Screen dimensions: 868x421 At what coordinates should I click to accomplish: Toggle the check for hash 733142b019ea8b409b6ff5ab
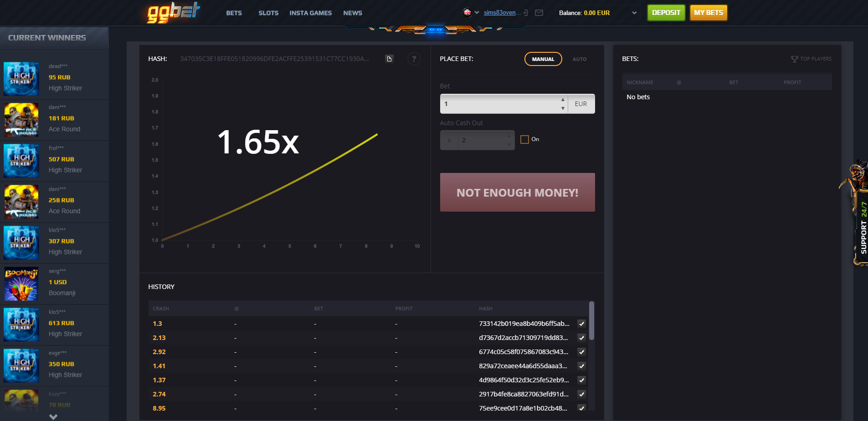[x=581, y=324]
